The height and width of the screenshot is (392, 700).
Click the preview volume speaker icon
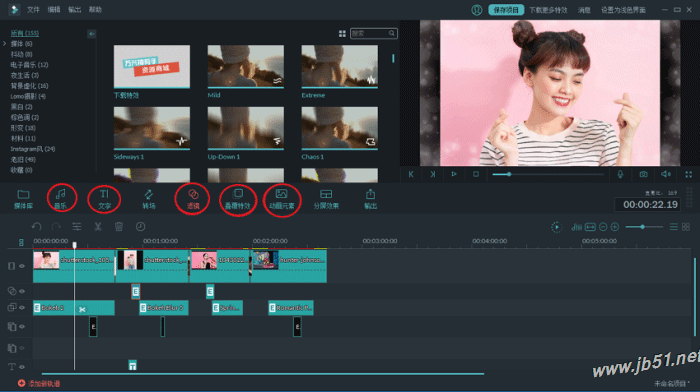(666, 174)
